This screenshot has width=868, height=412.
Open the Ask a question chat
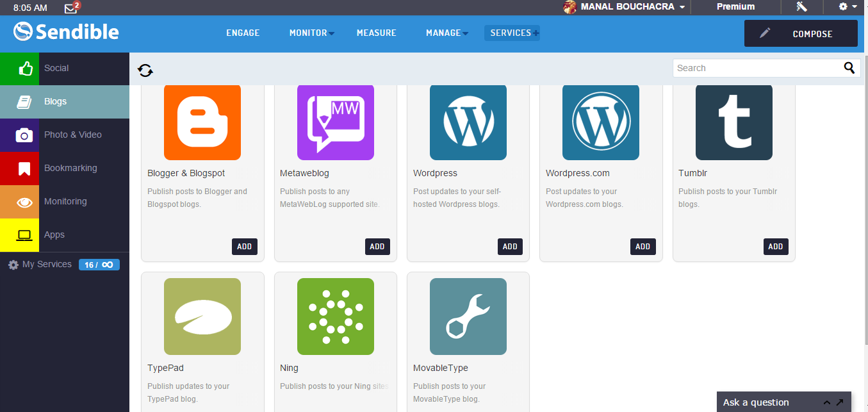[x=756, y=402]
